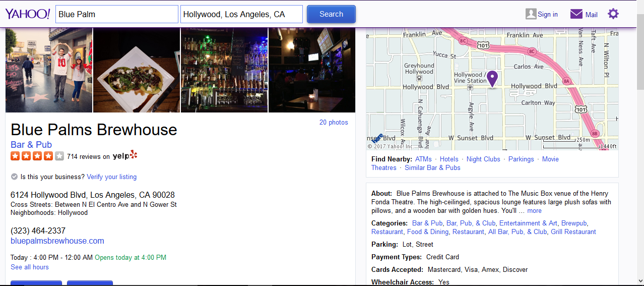Open Sign in link
Screen dimensions: 644x286
[548, 15]
